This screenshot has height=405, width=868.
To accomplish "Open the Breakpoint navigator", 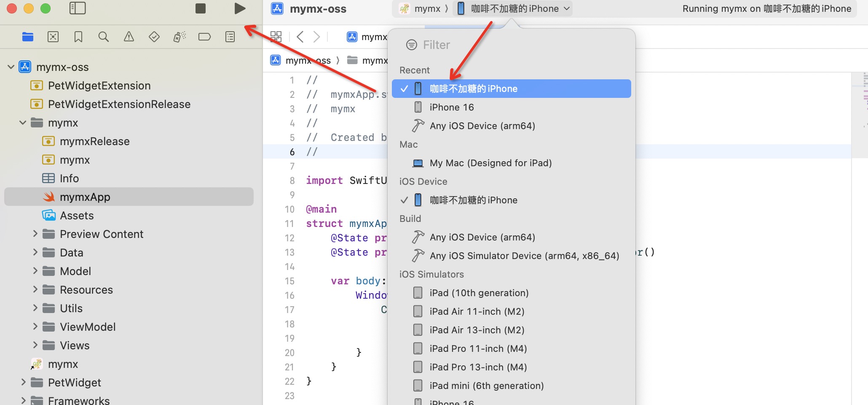I will pos(205,37).
